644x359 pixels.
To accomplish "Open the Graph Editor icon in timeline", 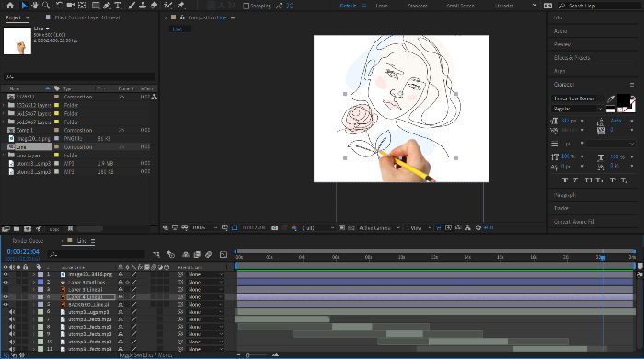I will point(224,255).
